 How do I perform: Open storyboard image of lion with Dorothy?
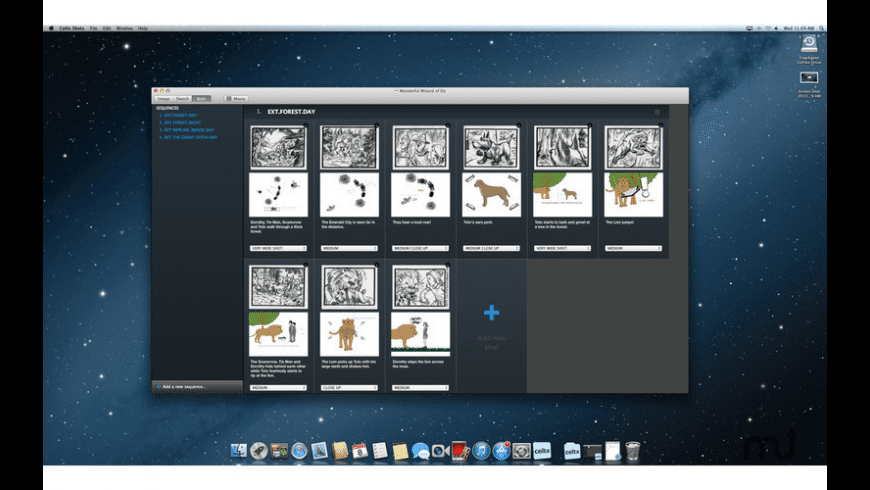point(420,287)
